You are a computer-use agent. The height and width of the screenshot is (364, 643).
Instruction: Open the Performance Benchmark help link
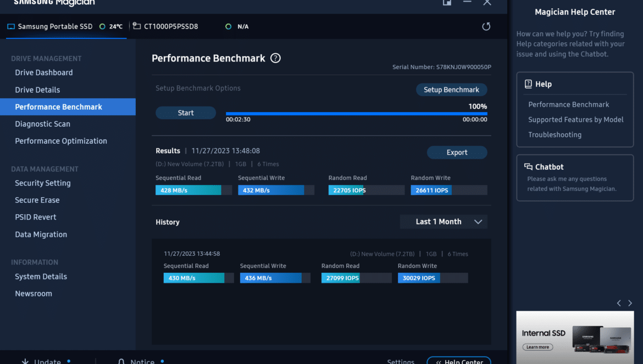pos(568,104)
